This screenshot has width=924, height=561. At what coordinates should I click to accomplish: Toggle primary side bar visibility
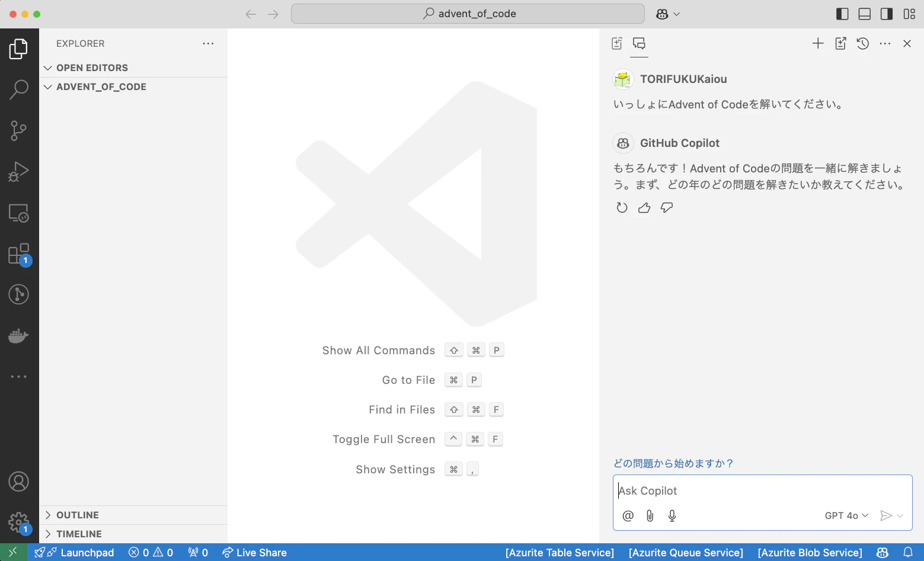coord(842,14)
